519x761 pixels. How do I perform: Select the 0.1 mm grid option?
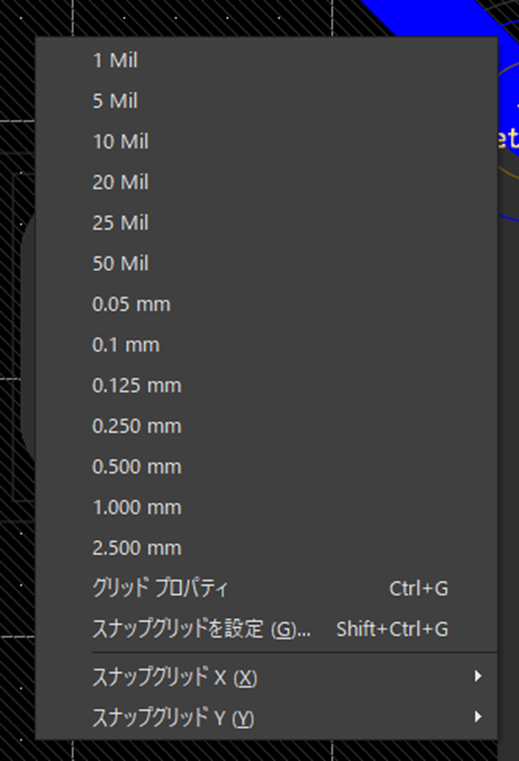pos(266,345)
